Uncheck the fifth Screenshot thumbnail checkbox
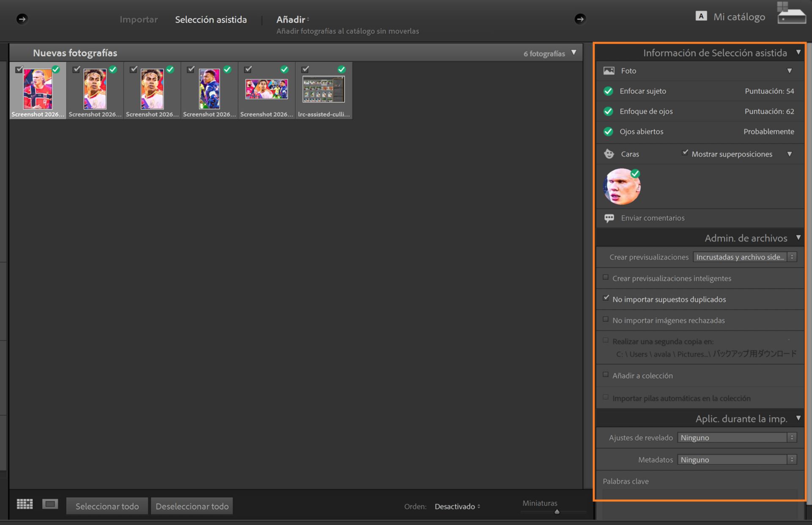 pos(248,69)
